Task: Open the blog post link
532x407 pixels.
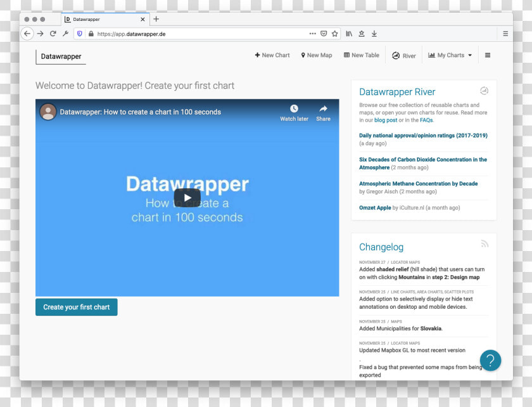Action: [x=386, y=120]
